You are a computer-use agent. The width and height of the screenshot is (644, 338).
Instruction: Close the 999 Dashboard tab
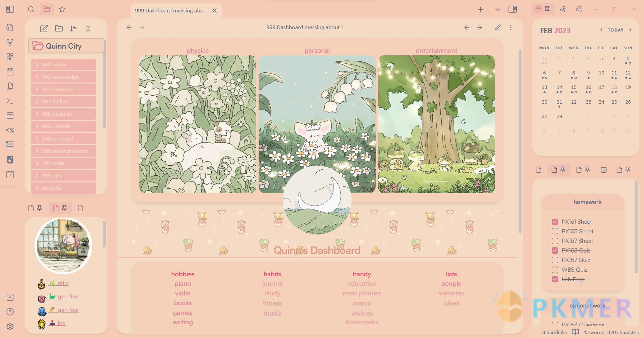215,11
